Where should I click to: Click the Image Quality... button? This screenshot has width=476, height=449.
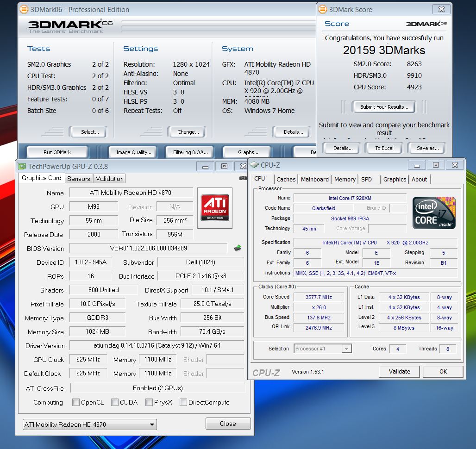(134, 152)
